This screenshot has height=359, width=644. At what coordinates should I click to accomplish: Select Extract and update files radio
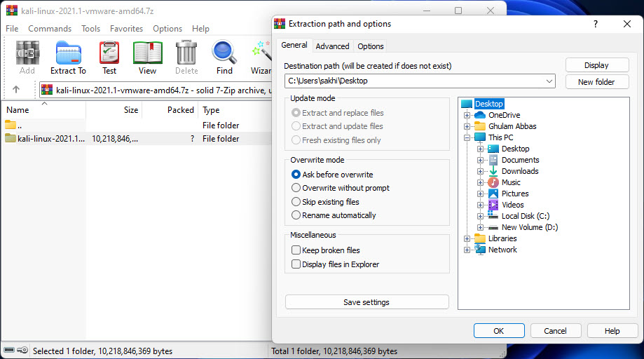click(x=296, y=126)
